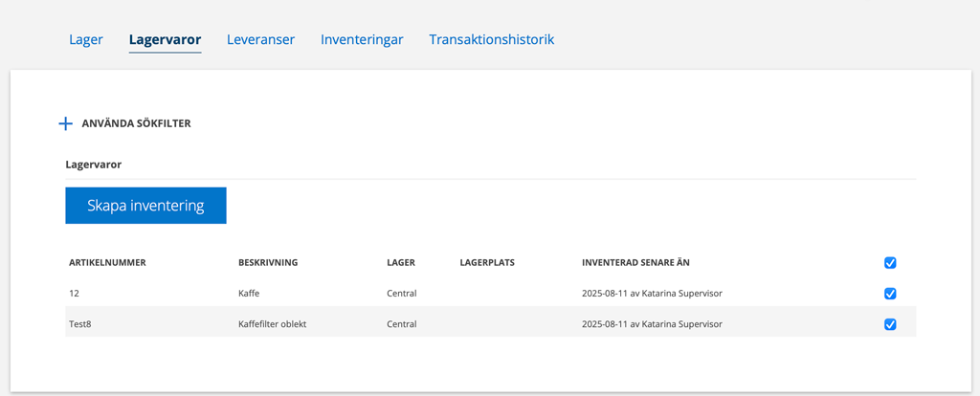This screenshot has height=396, width=980.
Task: Select article number 12 in the table
Action: pos(73,294)
